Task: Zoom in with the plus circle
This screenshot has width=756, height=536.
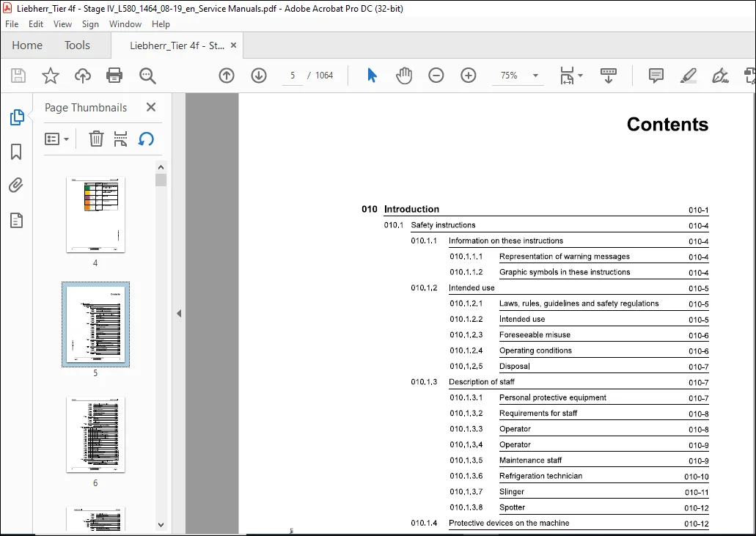Action: point(468,76)
